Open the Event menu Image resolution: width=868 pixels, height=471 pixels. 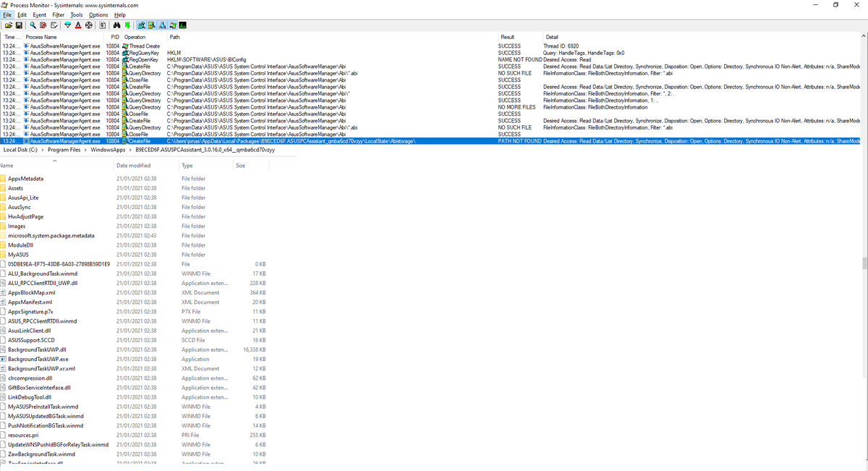tap(39, 14)
